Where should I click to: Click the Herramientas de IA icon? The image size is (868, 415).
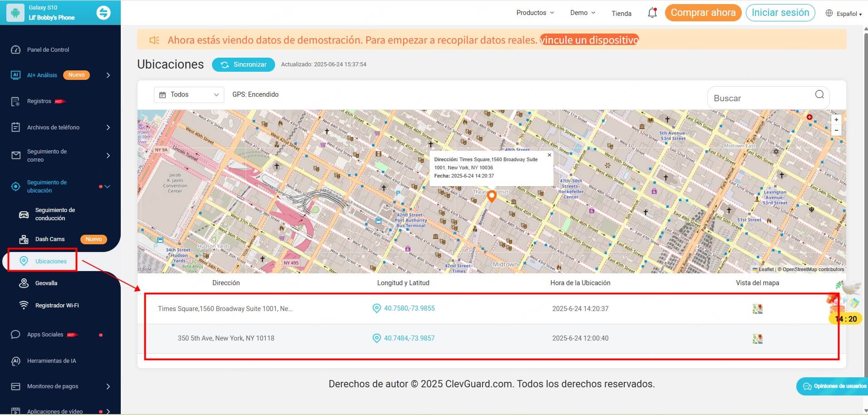[15, 361]
